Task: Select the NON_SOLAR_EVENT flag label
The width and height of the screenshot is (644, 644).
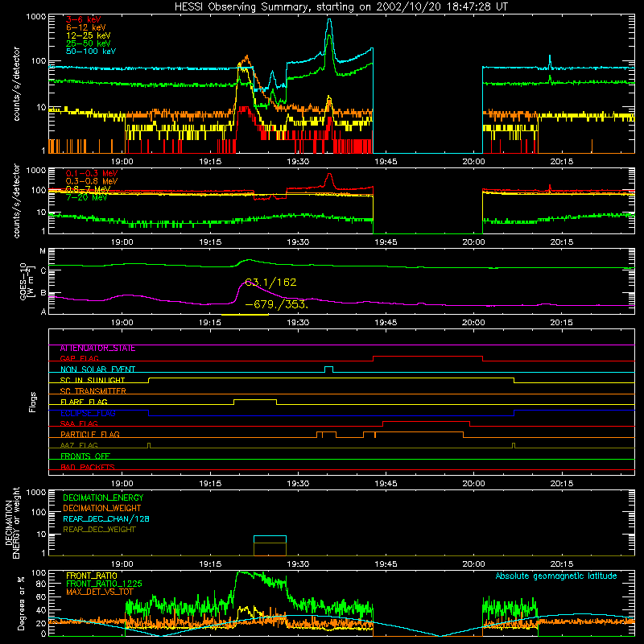Action: point(97,369)
